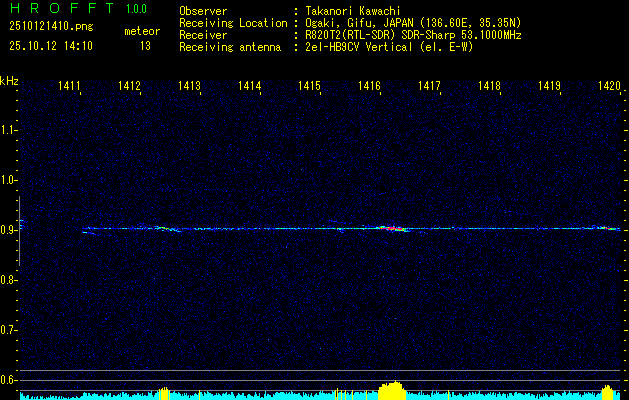Click the Receiving antenna label
This screenshot has width=629, height=400.
pos(230,47)
